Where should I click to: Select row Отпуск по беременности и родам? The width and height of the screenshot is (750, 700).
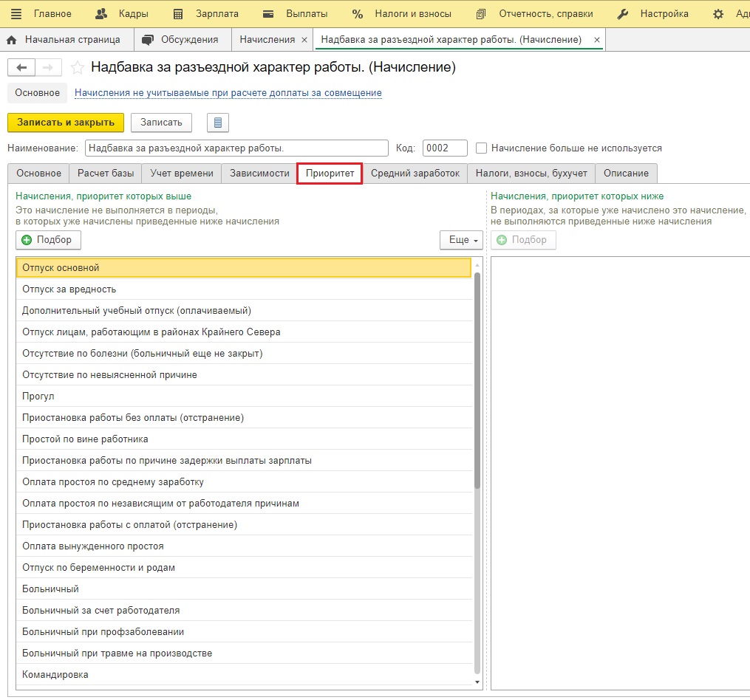(x=244, y=568)
